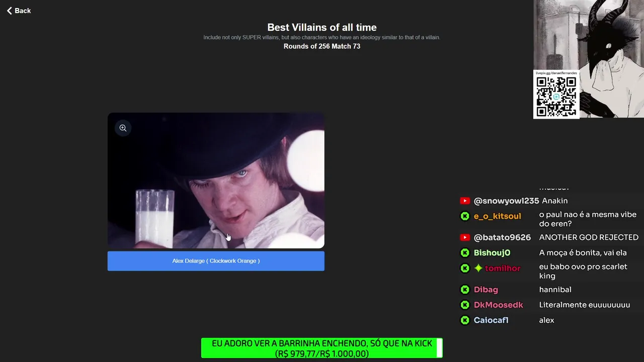This screenshot has width=644, height=362.
Task: Click the livepix.gg/danaelfernandes link text
Action: pos(556,73)
